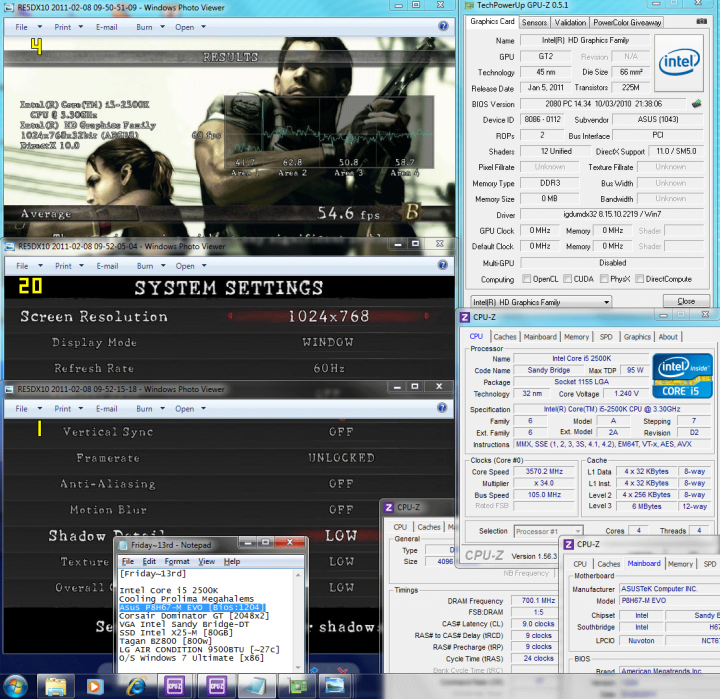Click help icon in top Photo Viewer window

(x=443, y=26)
